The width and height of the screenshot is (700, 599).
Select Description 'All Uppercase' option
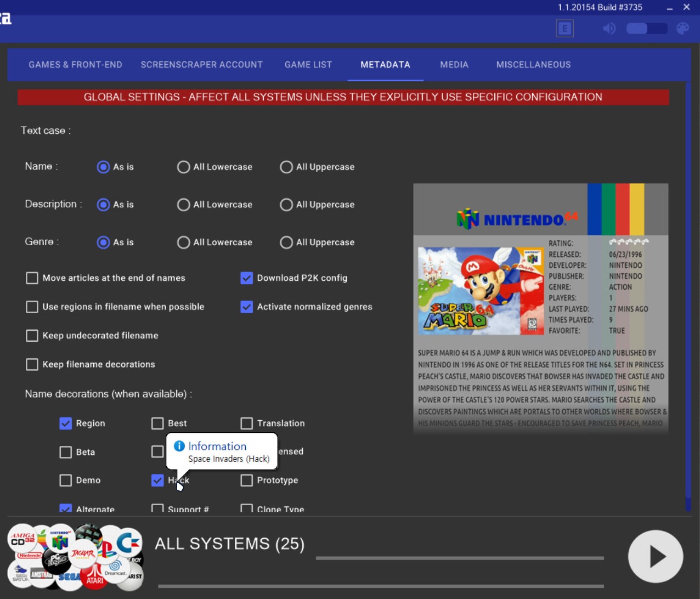pos(286,205)
